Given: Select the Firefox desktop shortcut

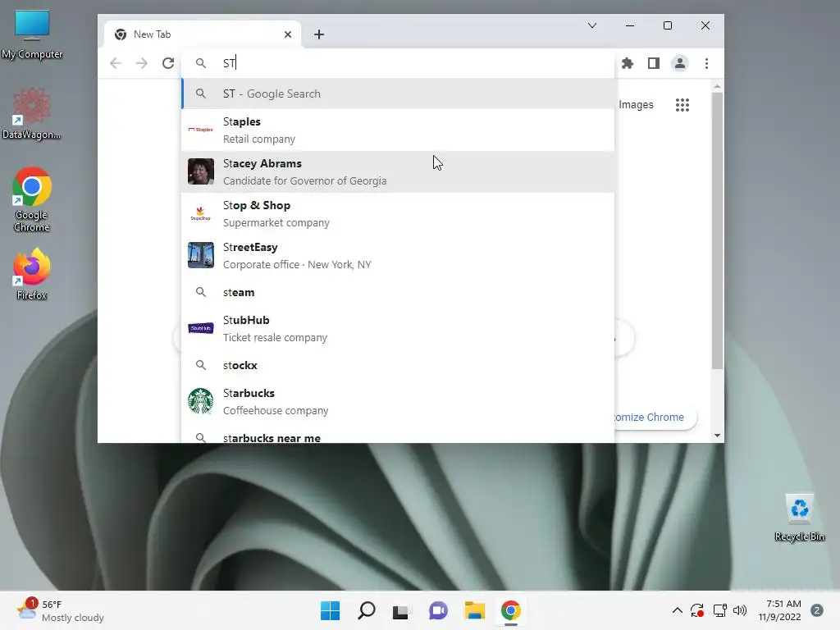Looking at the screenshot, I should coord(32,274).
